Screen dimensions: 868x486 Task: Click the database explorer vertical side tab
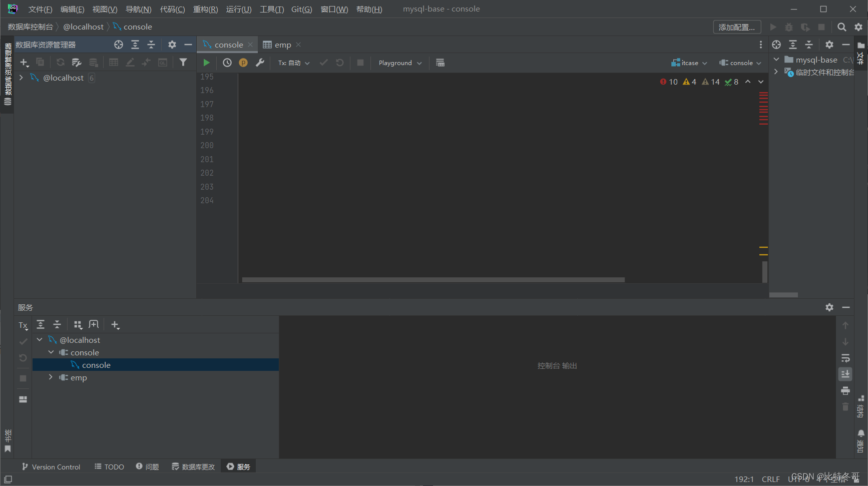click(x=8, y=74)
